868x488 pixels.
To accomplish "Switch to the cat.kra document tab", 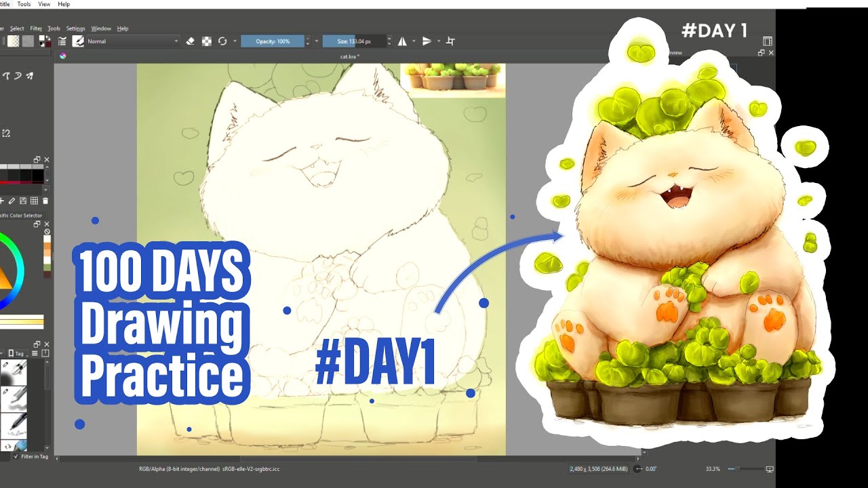I will [350, 56].
